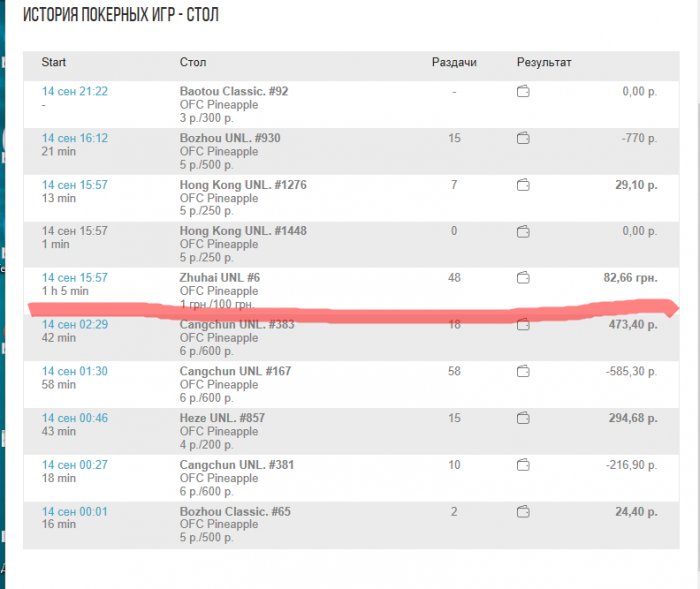Screen dimensions: 700x589
Task: Click wallet icon in Baotou Classic #92 row
Action: tap(523, 92)
